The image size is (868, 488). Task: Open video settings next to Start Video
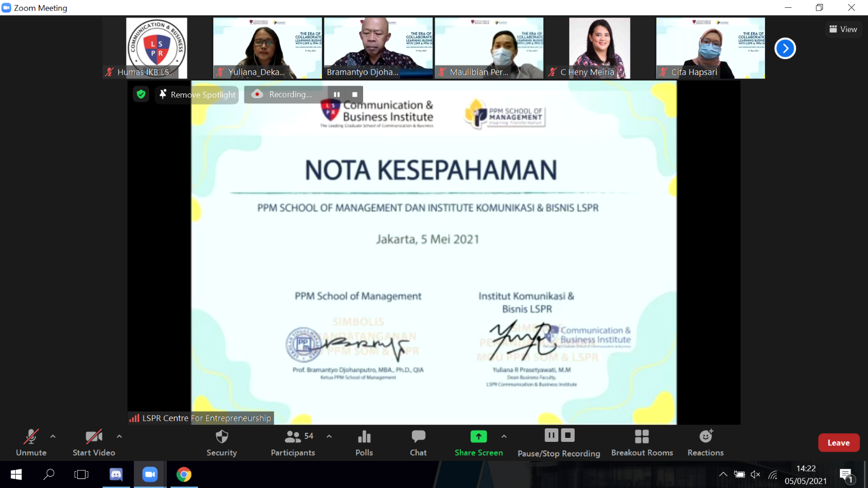pyautogui.click(x=118, y=436)
